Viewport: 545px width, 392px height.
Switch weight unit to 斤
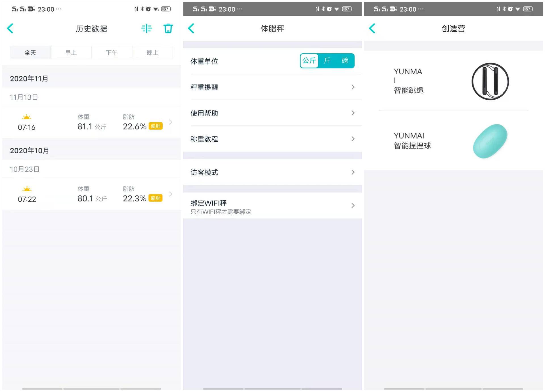pyautogui.click(x=327, y=61)
